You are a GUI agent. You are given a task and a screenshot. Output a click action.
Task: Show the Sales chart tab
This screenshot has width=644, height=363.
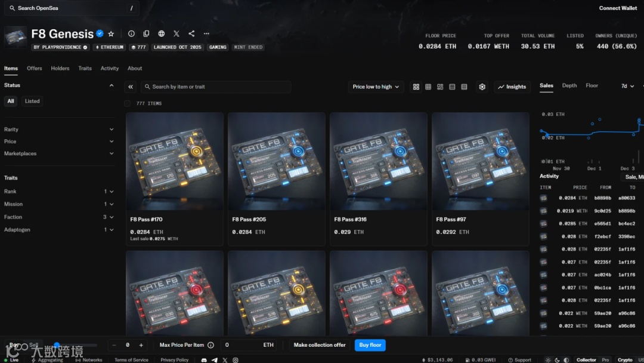tap(546, 85)
